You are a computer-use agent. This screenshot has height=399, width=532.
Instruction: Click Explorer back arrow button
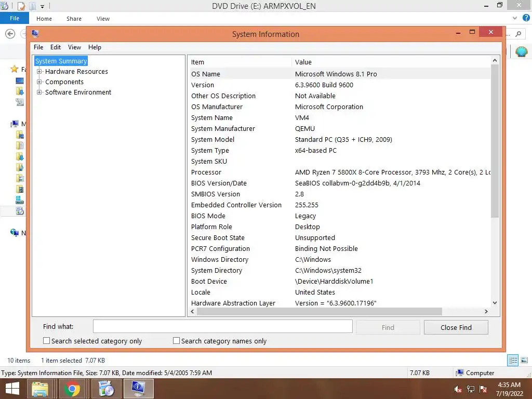coord(10,34)
